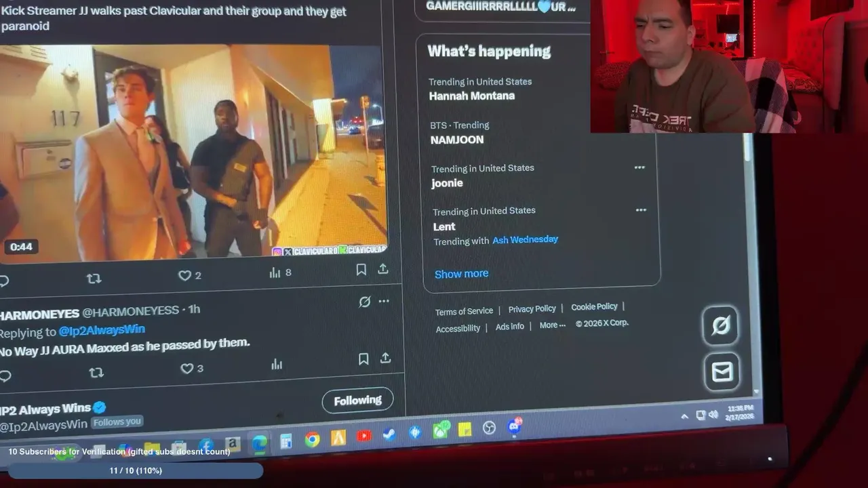The image size is (868, 488).
Task: Share the HARMONEYES AURA Maxxed reply
Action: (385, 358)
